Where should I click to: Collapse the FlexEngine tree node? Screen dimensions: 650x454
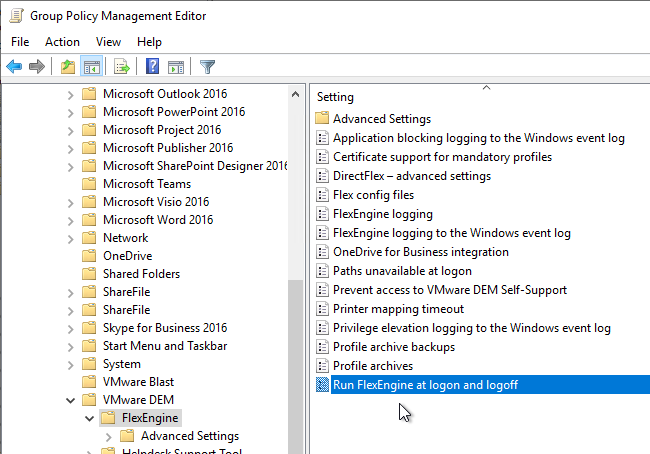point(90,418)
